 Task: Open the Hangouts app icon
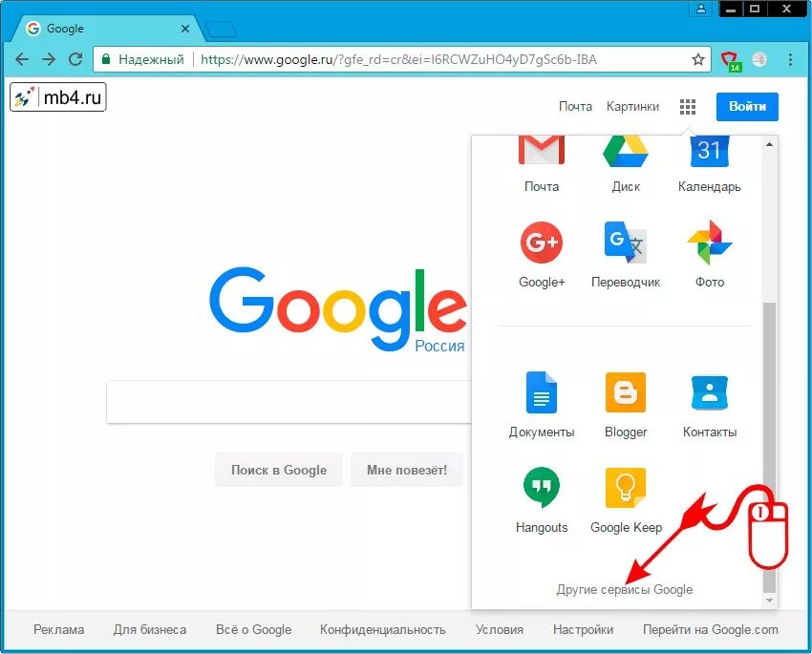pyautogui.click(x=542, y=487)
